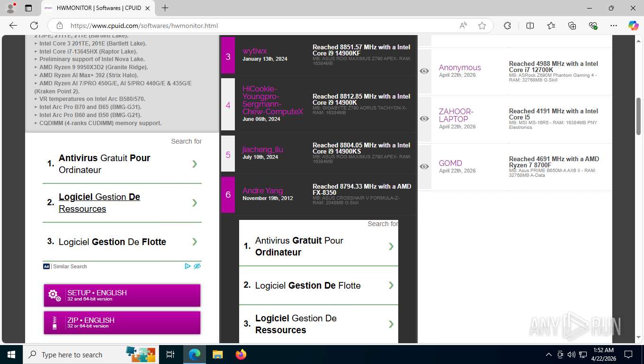Open Favorites list icon

click(x=551, y=26)
